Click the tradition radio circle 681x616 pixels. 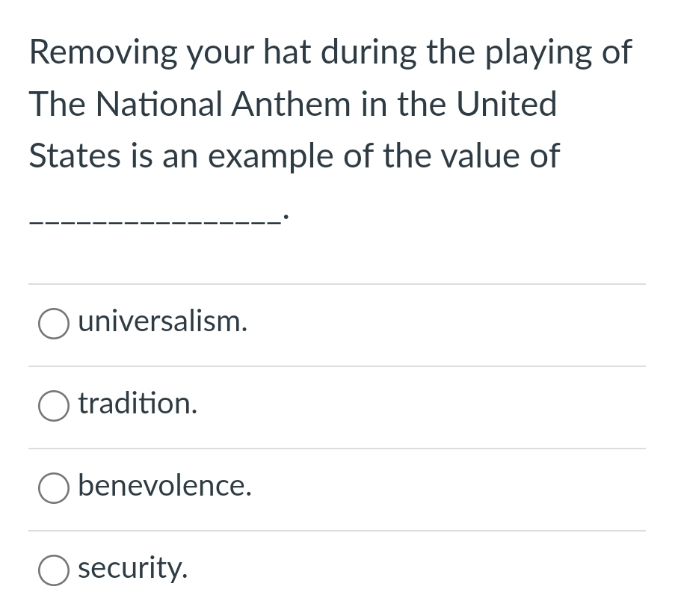point(53,406)
